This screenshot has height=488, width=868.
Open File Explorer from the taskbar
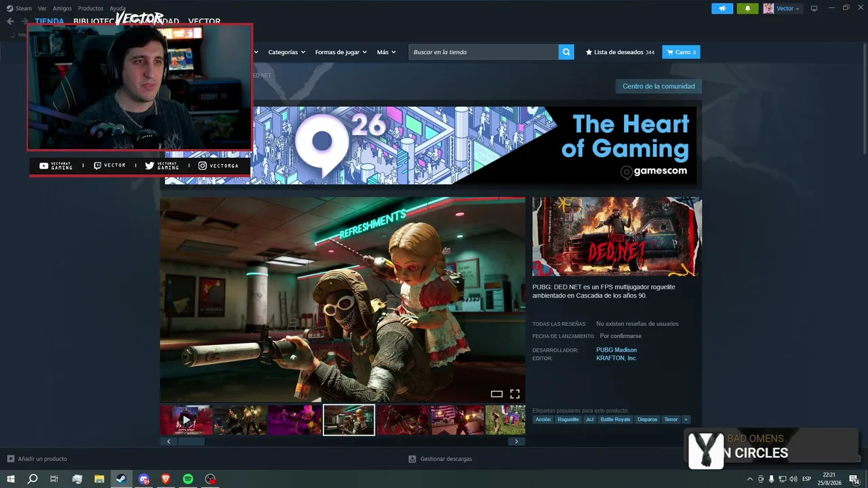click(99, 479)
